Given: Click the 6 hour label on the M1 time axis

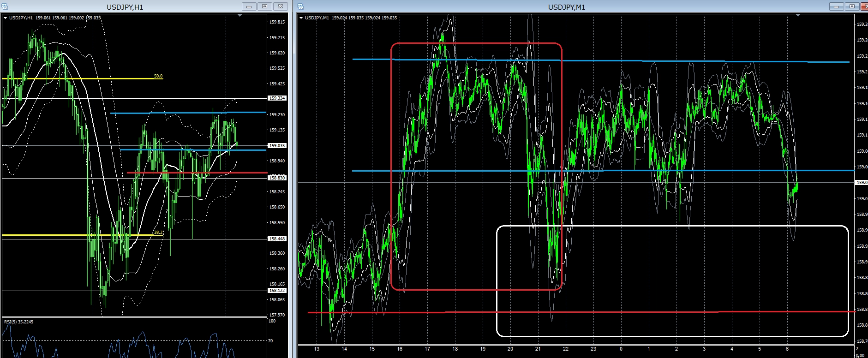Looking at the screenshot, I should pyautogui.click(x=787, y=349).
